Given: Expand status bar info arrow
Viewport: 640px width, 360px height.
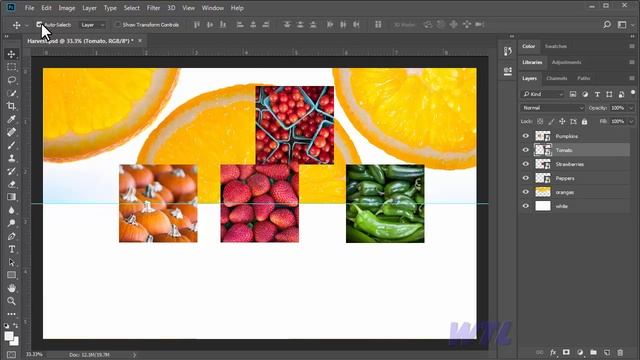Looking at the screenshot, I should (134, 355).
